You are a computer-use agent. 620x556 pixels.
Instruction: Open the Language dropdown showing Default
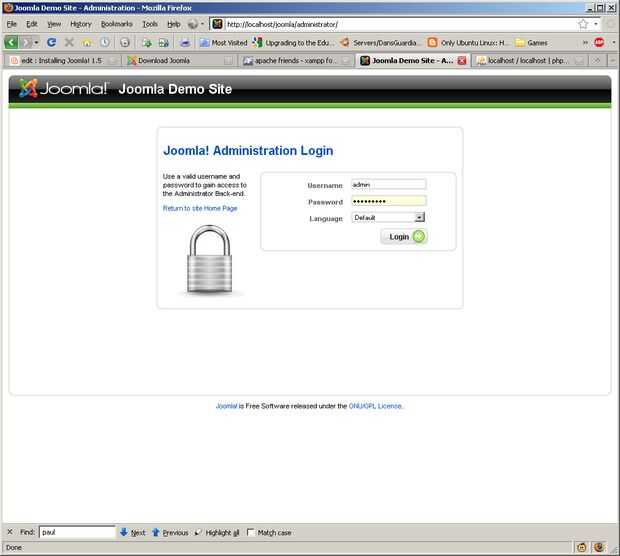[x=388, y=217]
